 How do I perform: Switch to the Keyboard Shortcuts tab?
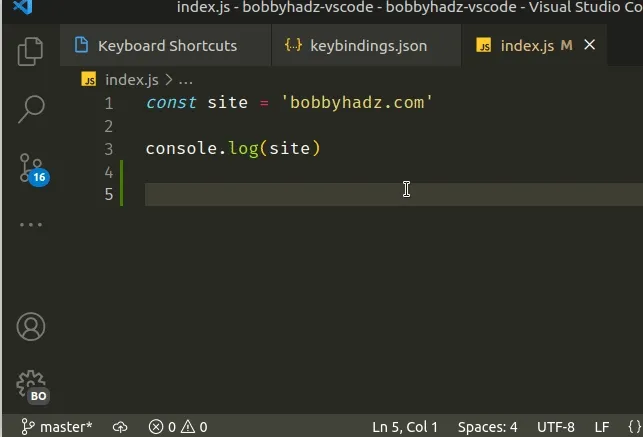click(x=165, y=46)
